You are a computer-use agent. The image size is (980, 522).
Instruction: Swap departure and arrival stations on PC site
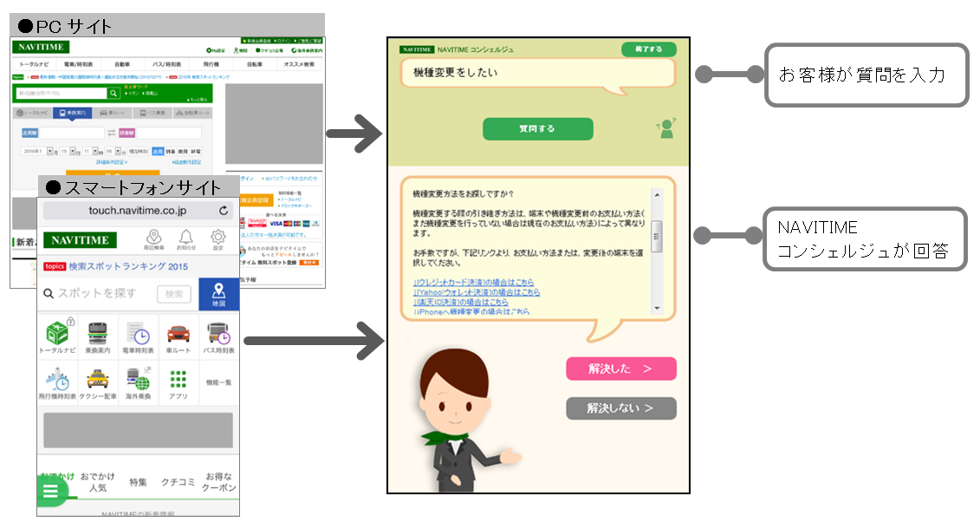pos(111,133)
